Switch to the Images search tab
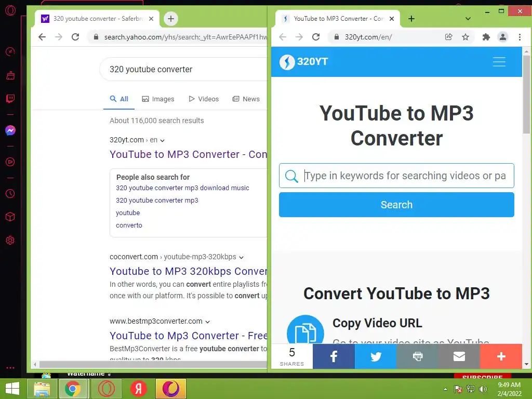The height and width of the screenshot is (399, 532). (158, 99)
